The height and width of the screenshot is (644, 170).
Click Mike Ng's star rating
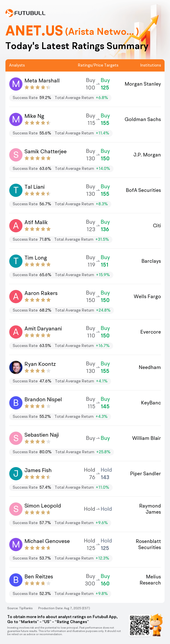(x=37, y=123)
